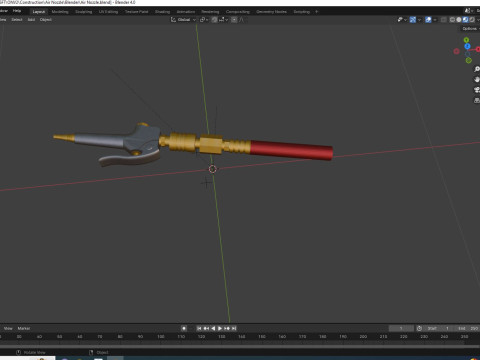Open the scene selector icon in top bar
This screenshot has width=480, height=360.
coord(468,11)
